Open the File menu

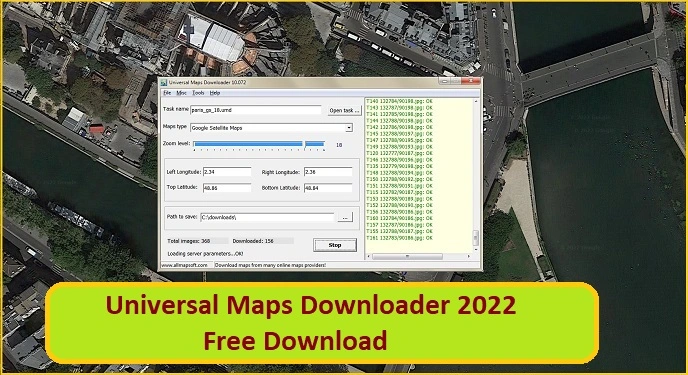167,93
